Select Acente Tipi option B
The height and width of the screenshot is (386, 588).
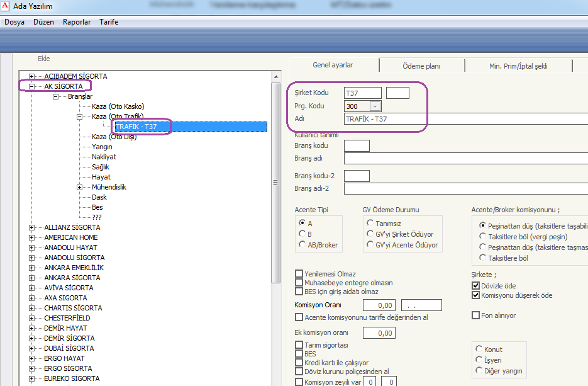302,234
